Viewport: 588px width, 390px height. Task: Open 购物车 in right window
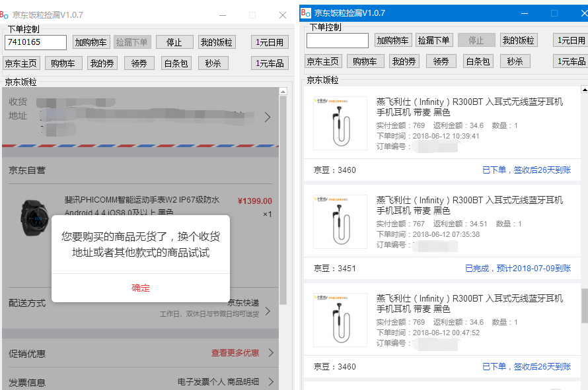tap(365, 61)
